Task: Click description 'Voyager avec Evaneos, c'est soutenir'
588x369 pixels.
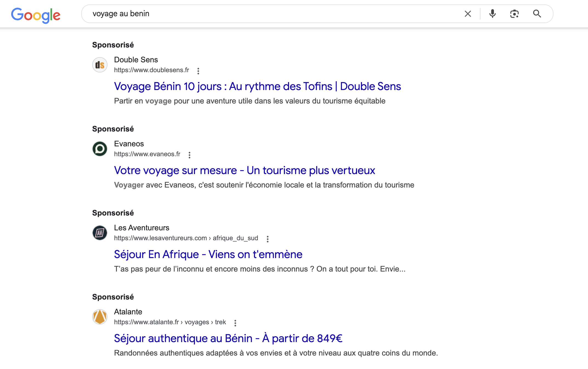Action: 264,185
